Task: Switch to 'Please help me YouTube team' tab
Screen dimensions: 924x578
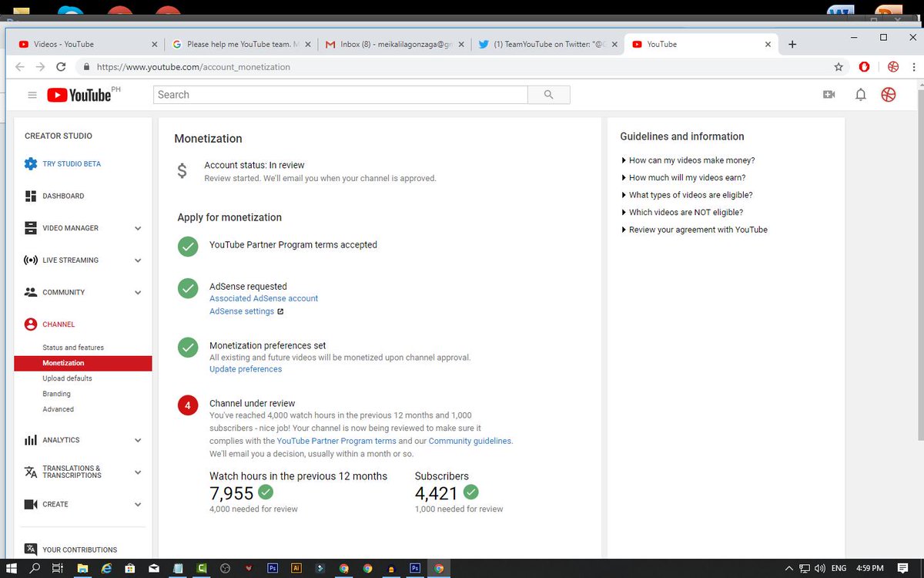Action: click(241, 45)
